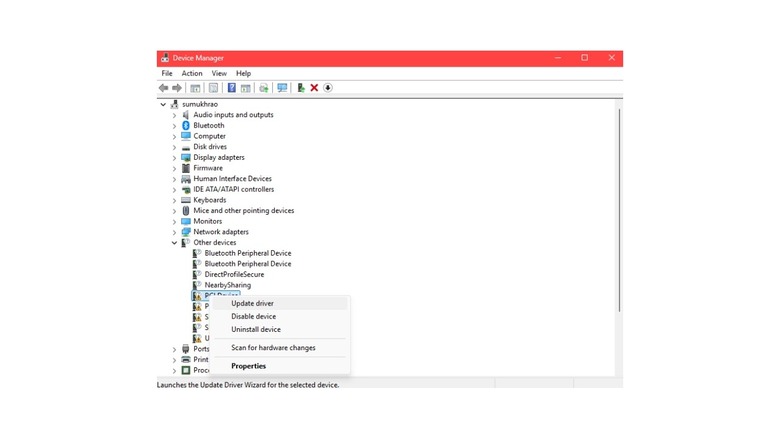The height and width of the screenshot is (438, 780).
Task: Click the Forward arrow in the toolbar
Action: click(177, 88)
